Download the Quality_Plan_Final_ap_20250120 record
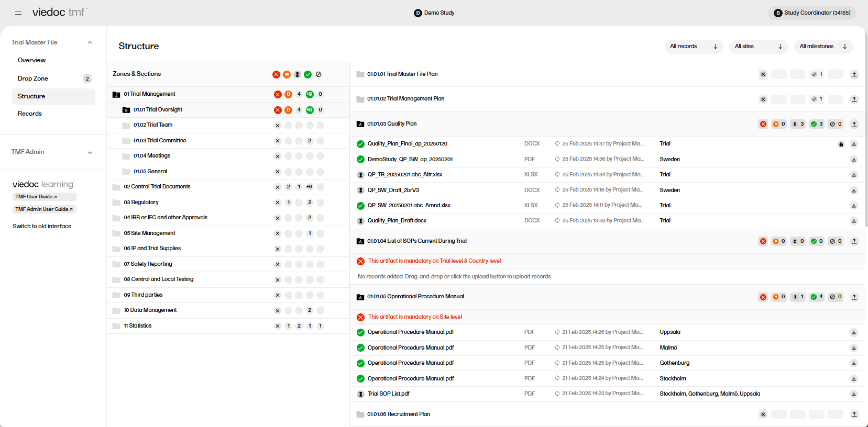This screenshot has width=868, height=427. pos(853,144)
